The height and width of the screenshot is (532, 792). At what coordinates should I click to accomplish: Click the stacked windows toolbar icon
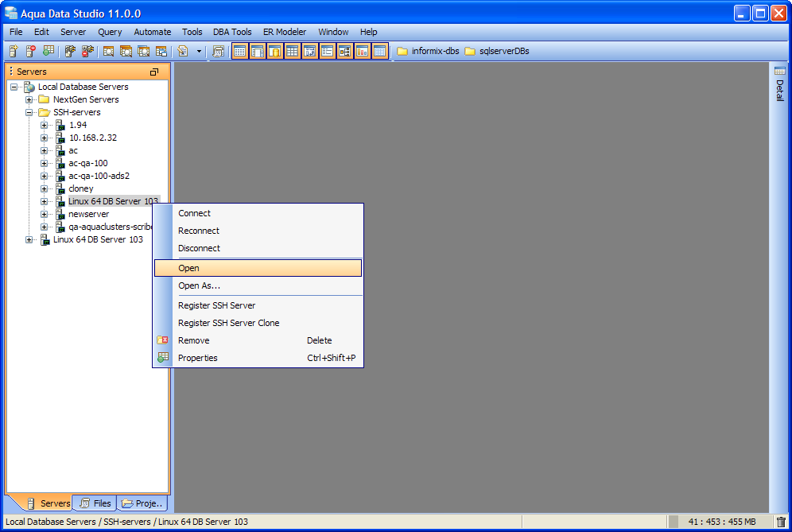point(161,51)
